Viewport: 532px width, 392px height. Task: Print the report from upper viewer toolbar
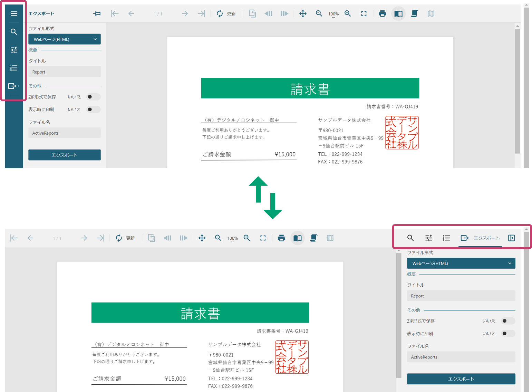click(x=382, y=13)
